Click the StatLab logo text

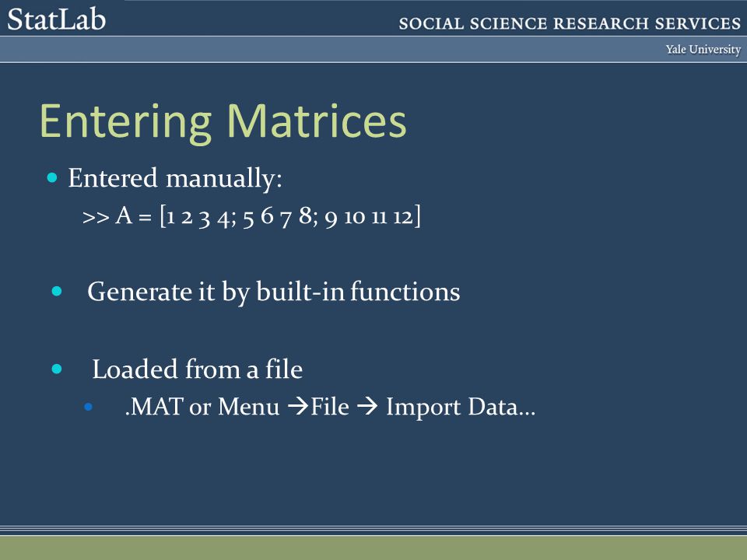pos(56,19)
